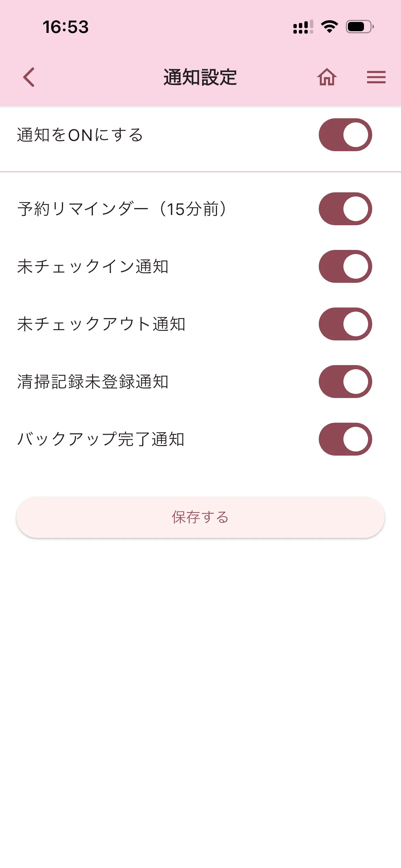
Task: Tap the 通知設定 page title
Action: 200,77
